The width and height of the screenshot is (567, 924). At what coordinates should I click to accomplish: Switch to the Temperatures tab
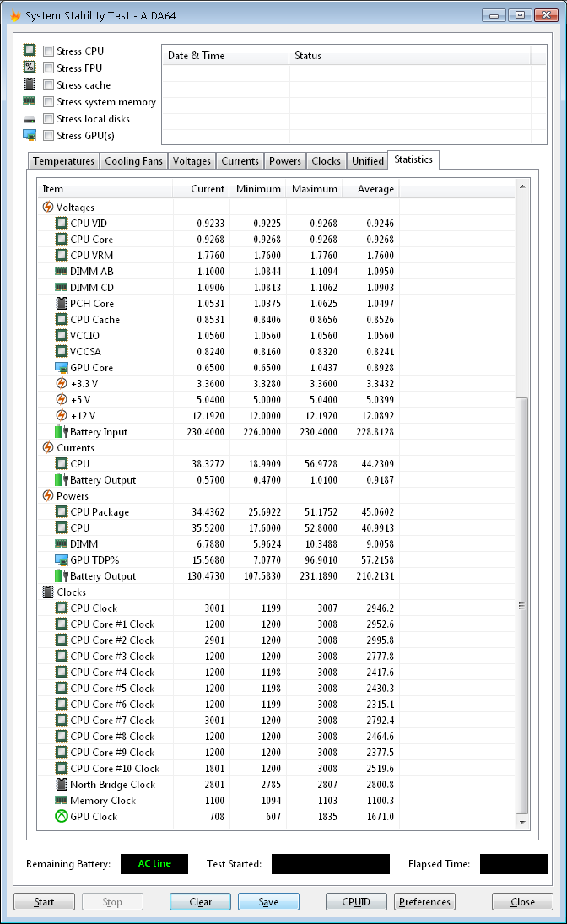pyautogui.click(x=63, y=161)
